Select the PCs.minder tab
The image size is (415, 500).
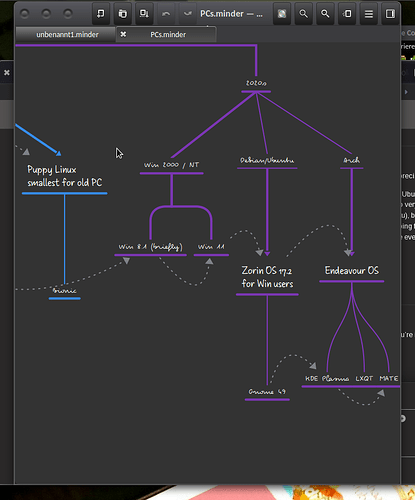pyautogui.click(x=168, y=35)
